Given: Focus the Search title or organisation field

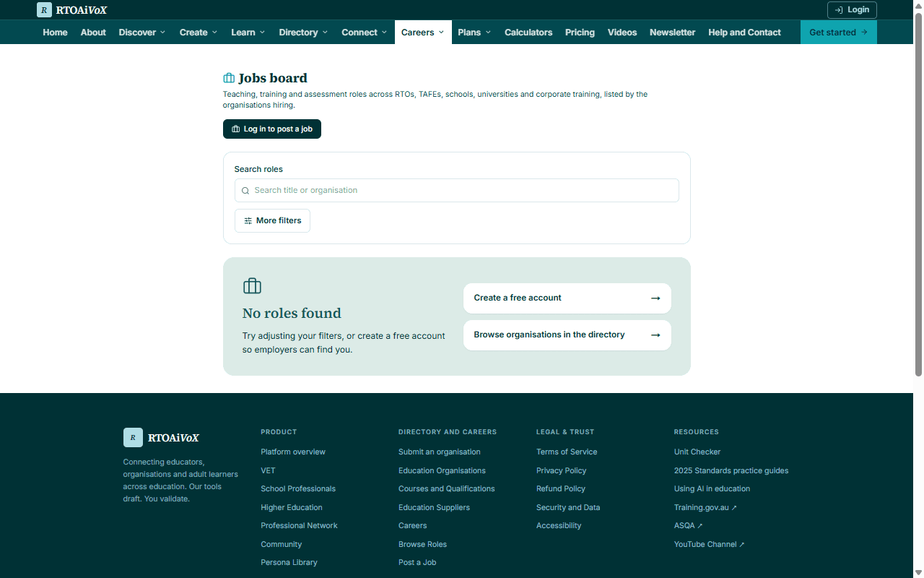Looking at the screenshot, I should [457, 191].
